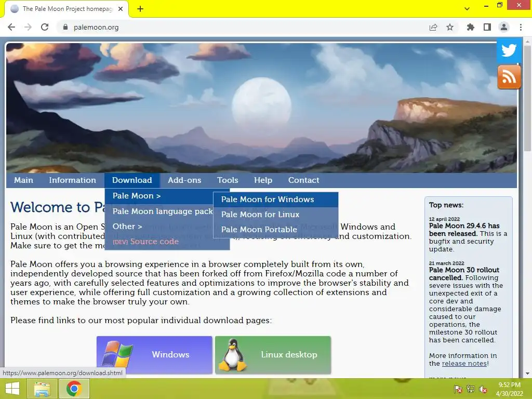
Task: Click the Windows download button
Action: (154, 355)
